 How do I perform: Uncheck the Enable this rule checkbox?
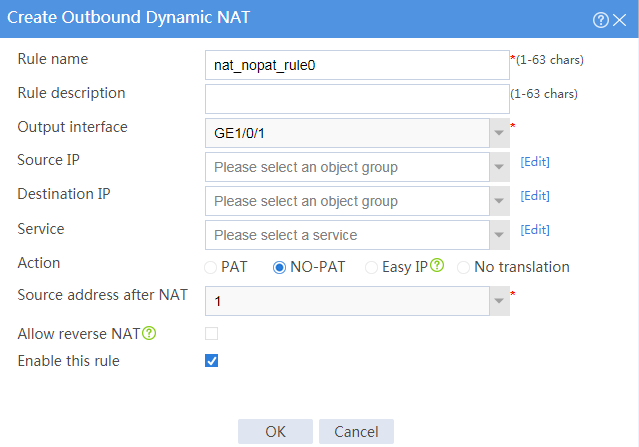212,361
